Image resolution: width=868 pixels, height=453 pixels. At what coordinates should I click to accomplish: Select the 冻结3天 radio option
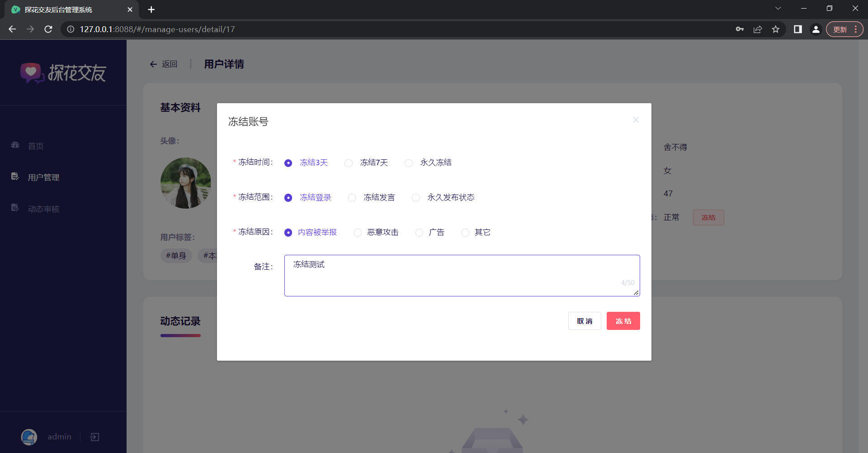[306, 163]
